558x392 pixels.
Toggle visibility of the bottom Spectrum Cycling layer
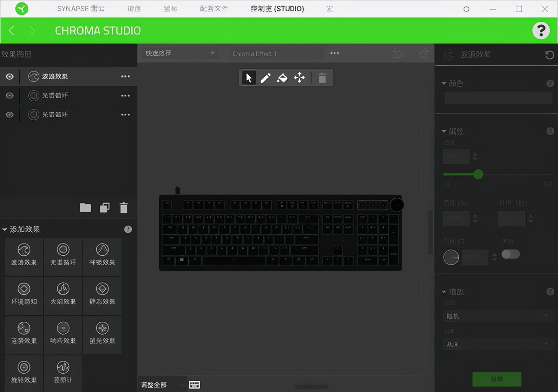(x=10, y=115)
